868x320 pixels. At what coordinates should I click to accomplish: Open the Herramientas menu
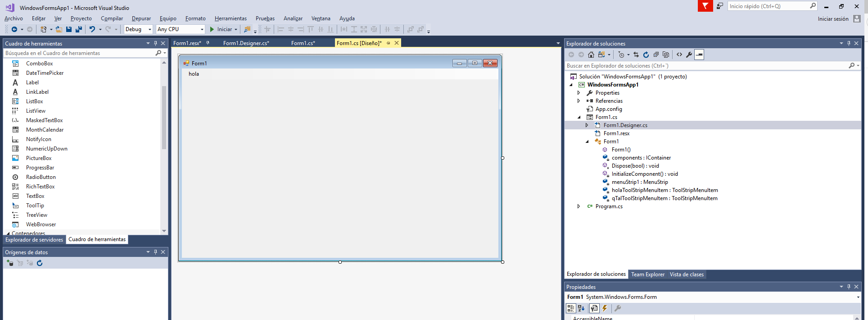(x=231, y=18)
